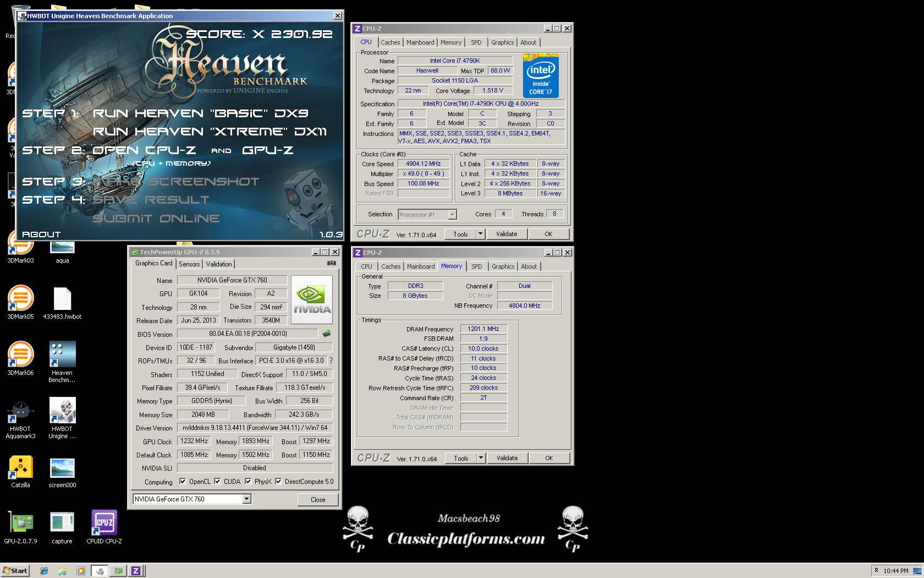Toggle the DirectCompute 5.0 checkbox
Image resolution: width=924 pixels, height=578 pixels.
[278, 482]
